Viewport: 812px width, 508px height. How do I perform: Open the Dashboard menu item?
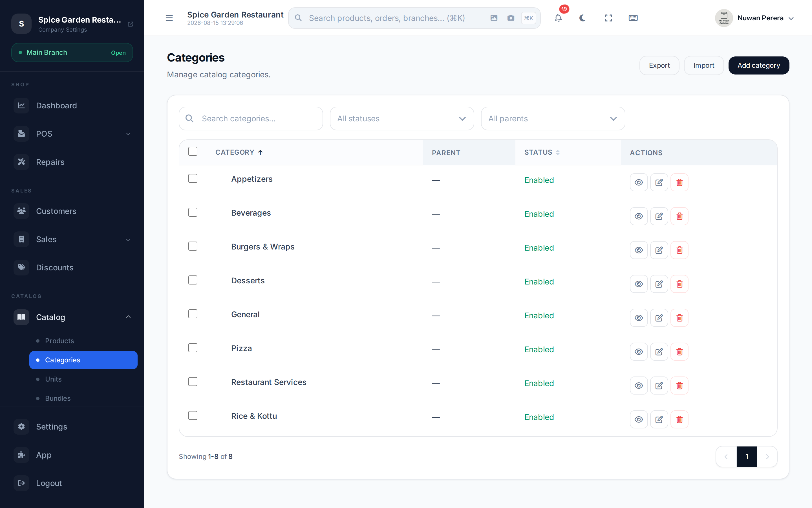72,106
